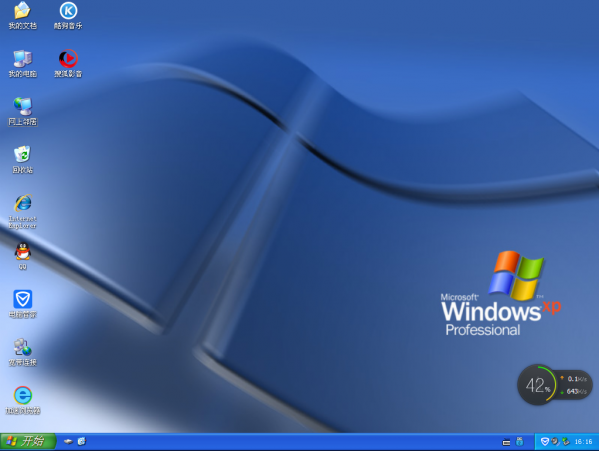Screen dimensions: 599x451
Task: Open the 宽带连接 broadband connection icon
Action: [23, 347]
